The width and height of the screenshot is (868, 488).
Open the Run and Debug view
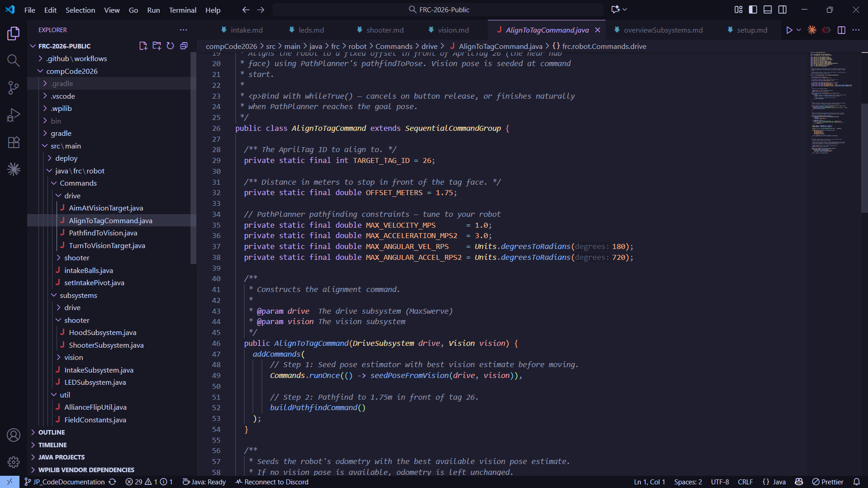(x=14, y=115)
